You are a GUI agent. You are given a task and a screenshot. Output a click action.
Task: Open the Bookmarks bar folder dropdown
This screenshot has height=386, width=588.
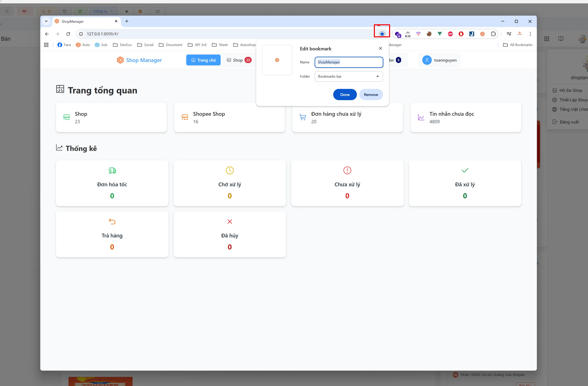[x=349, y=76]
